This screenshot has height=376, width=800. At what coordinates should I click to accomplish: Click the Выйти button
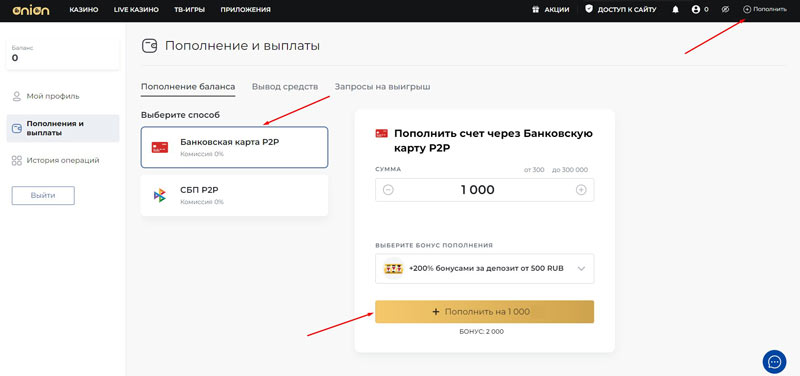[43, 195]
